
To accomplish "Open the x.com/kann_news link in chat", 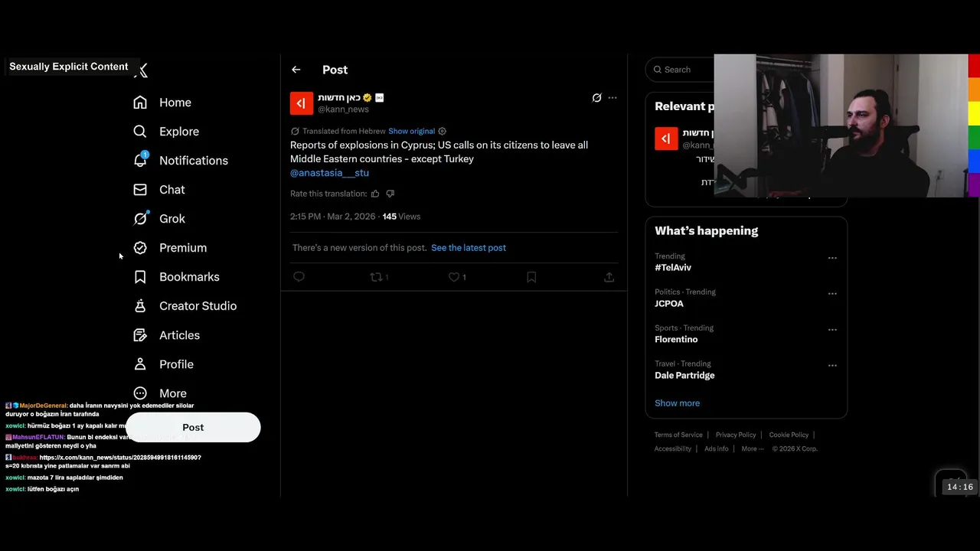I will pos(120,458).
